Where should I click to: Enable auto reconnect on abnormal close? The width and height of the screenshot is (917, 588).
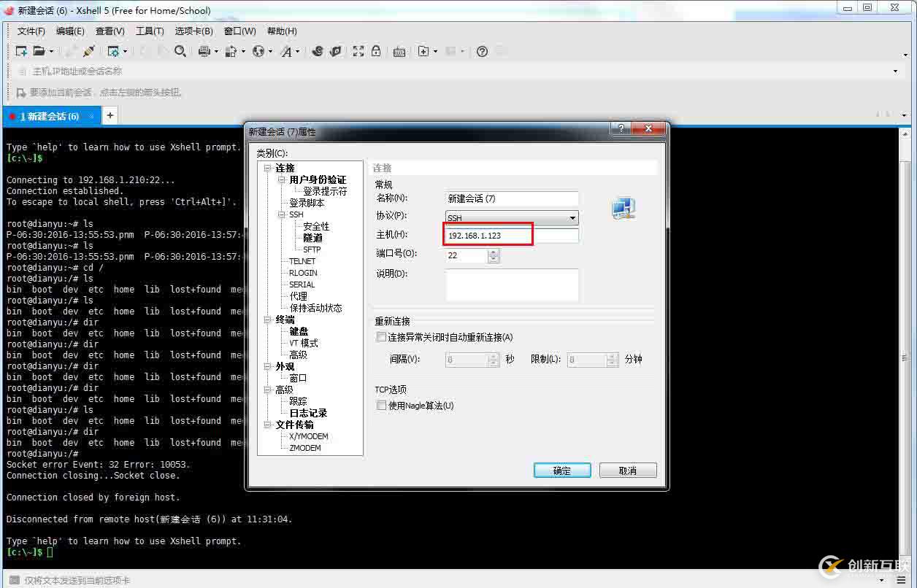[381, 337]
